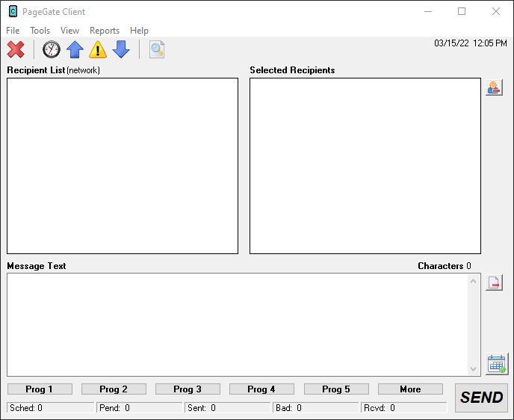
Task: Open the Tools menu
Action: pyautogui.click(x=40, y=31)
